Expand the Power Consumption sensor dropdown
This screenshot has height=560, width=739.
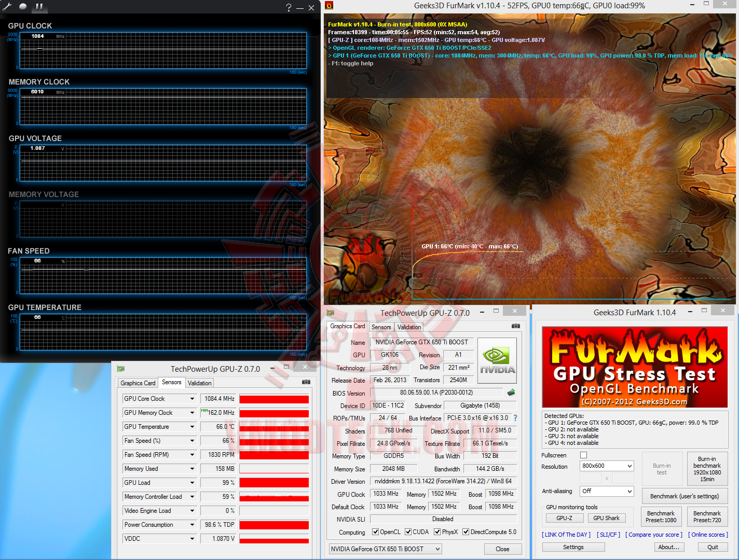tap(192, 525)
